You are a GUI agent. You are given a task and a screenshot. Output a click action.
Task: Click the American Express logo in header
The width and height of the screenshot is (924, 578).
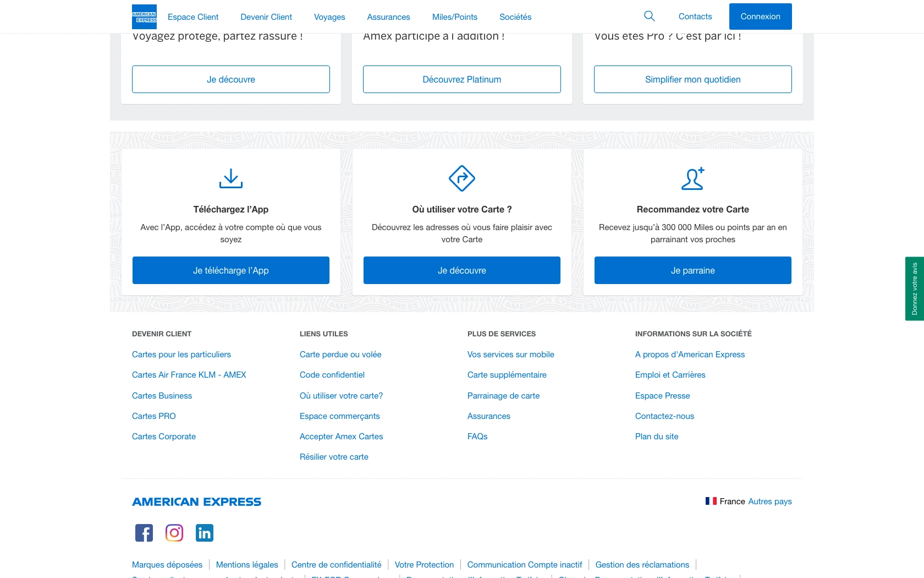click(144, 17)
